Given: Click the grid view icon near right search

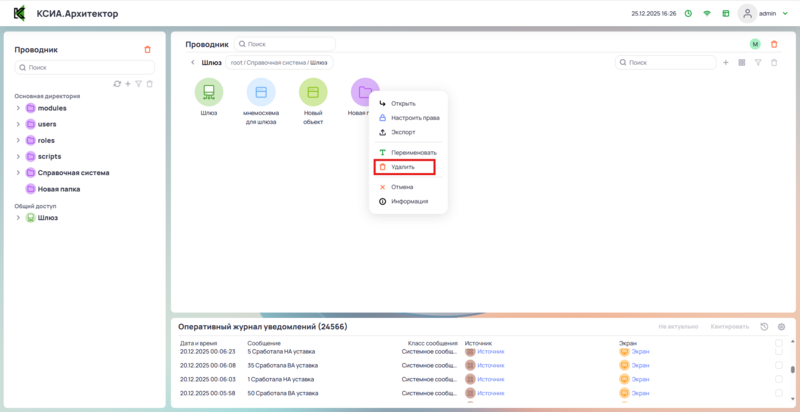Looking at the screenshot, I should tap(742, 63).
